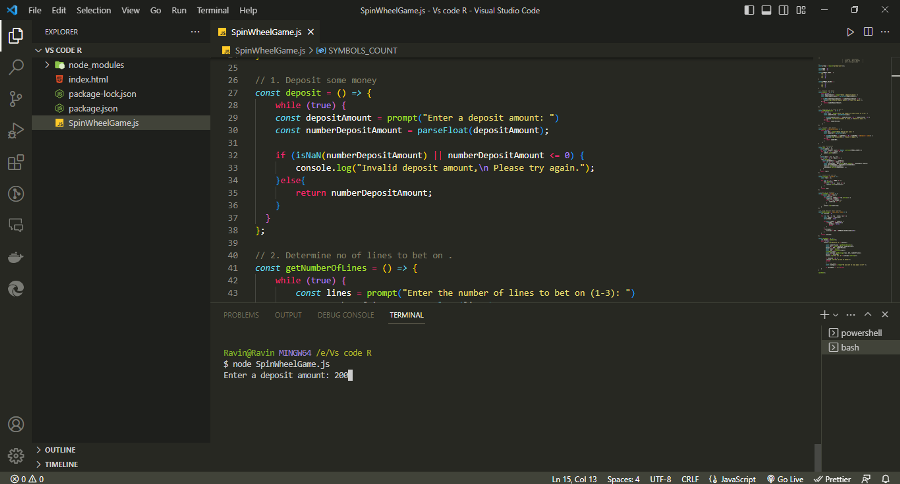Click the terminal vertical scrollbar
Viewport: 900px width, 484px height.
coord(818,457)
